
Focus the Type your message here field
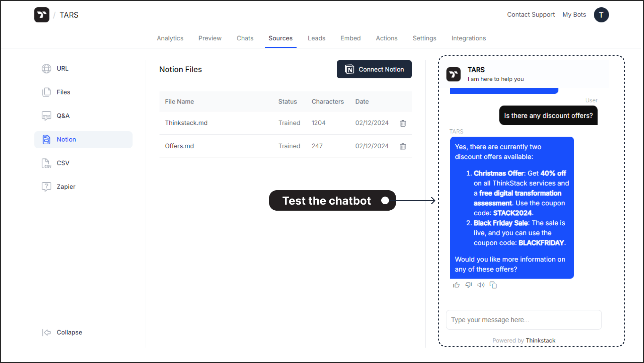(x=524, y=320)
